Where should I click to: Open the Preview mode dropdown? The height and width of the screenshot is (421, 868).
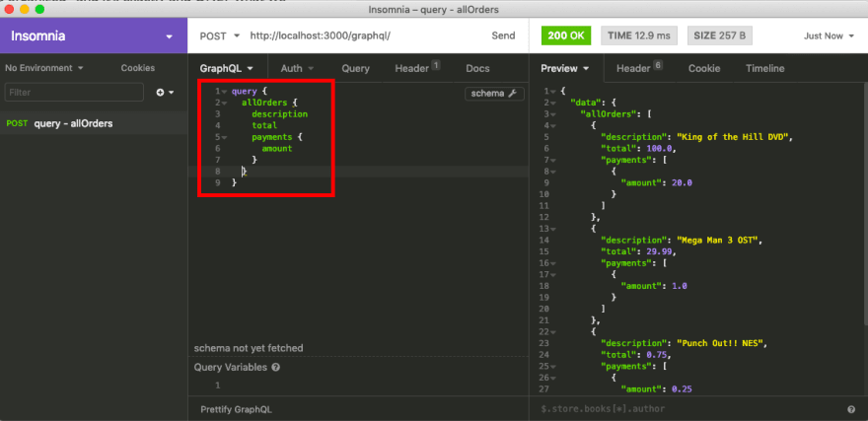click(564, 68)
